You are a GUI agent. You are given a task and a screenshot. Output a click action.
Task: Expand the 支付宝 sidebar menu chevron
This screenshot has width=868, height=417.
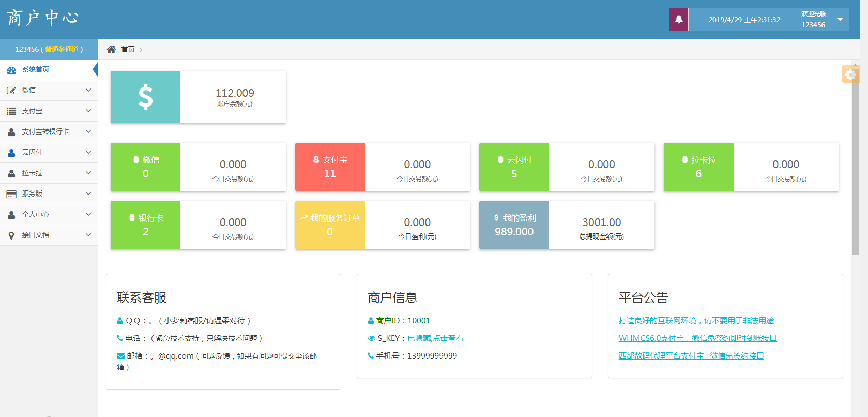click(x=88, y=111)
